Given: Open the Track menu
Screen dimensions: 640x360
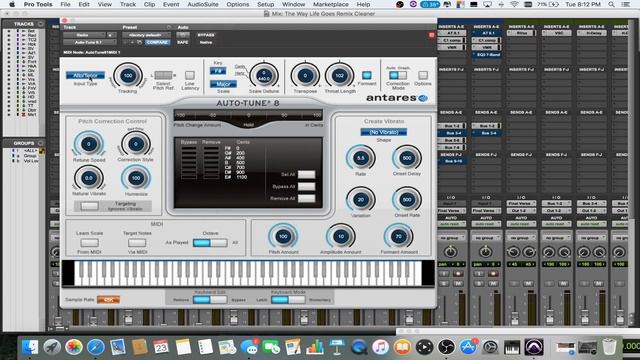Looking at the screenshot, I should [x=128, y=4].
